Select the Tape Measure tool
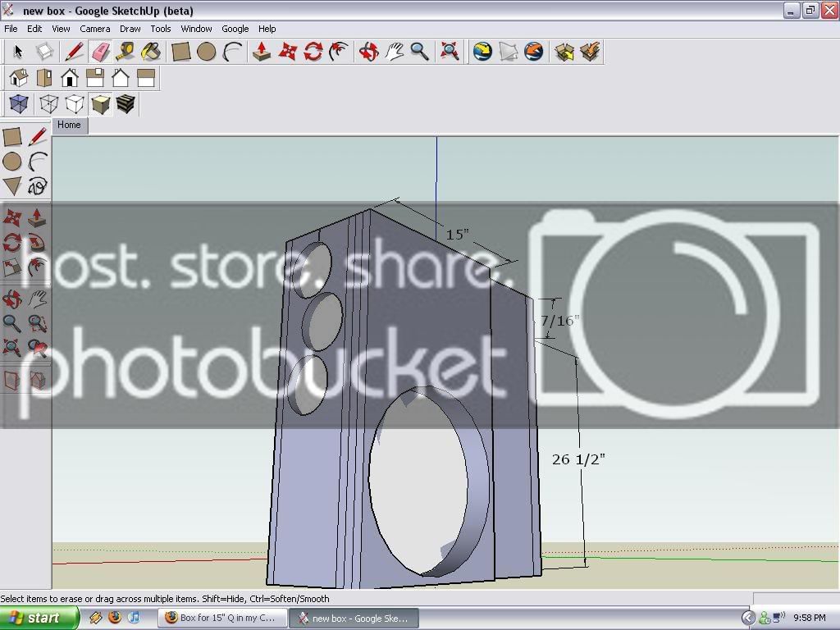 pos(126,52)
